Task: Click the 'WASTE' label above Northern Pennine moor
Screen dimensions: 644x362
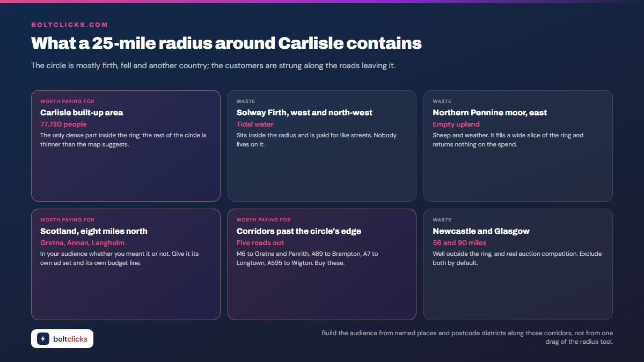Action: [x=442, y=101]
